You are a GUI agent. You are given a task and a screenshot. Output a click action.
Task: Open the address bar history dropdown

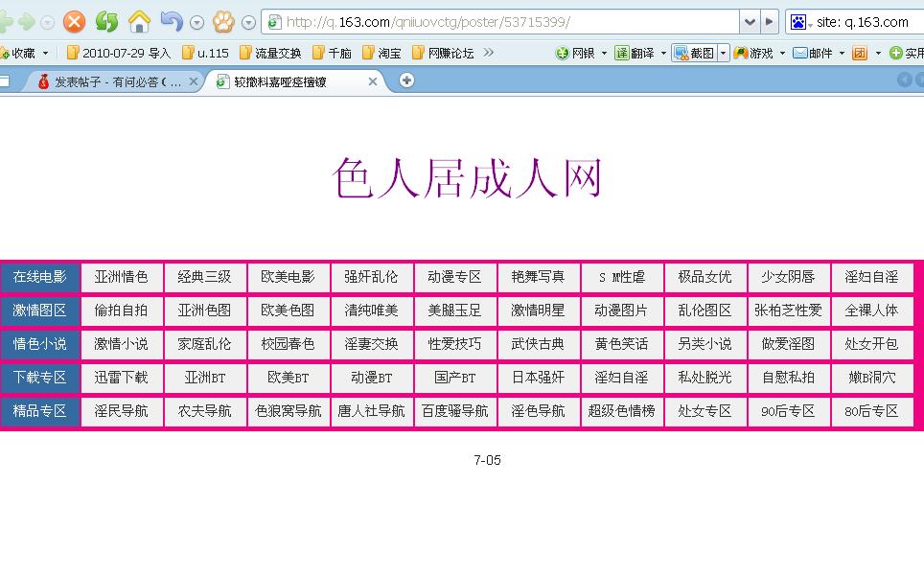click(x=751, y=21)
